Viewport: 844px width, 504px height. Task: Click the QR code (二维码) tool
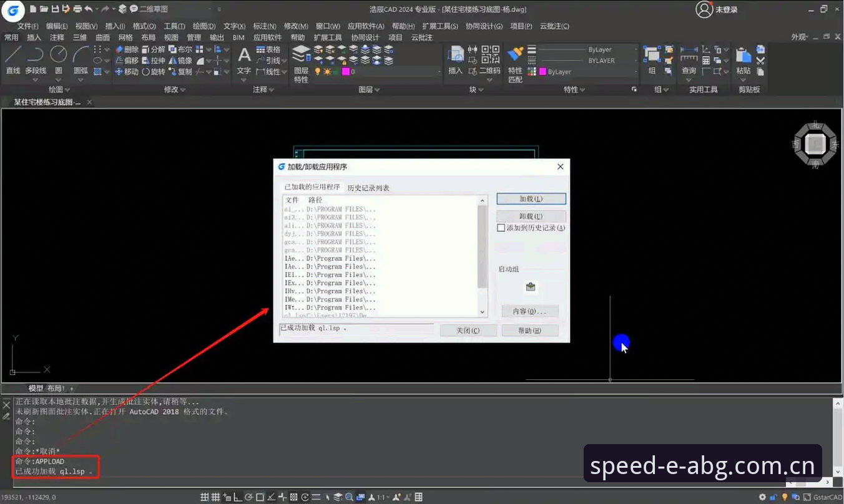pos(490,60)
